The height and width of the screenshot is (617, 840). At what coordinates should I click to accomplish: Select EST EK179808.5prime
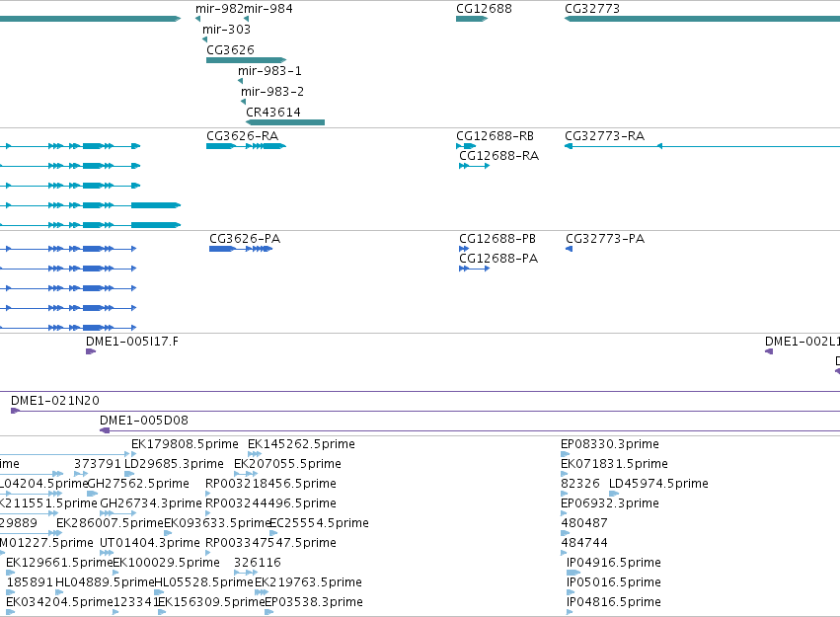[x=185, y=444]
